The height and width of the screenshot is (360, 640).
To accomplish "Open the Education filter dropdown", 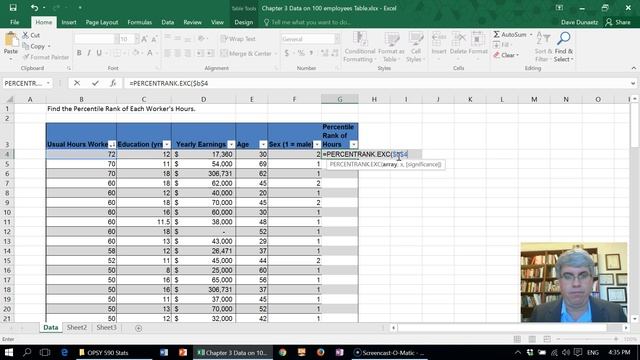I will 167,144.
